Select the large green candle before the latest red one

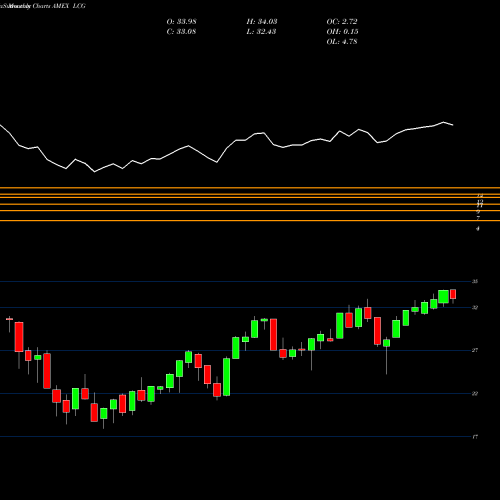(443, 297)
